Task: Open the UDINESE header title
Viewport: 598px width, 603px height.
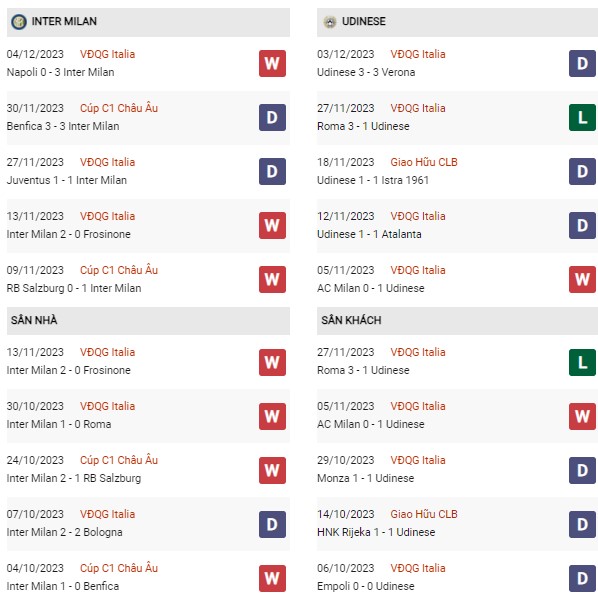Action: [364, 21]
